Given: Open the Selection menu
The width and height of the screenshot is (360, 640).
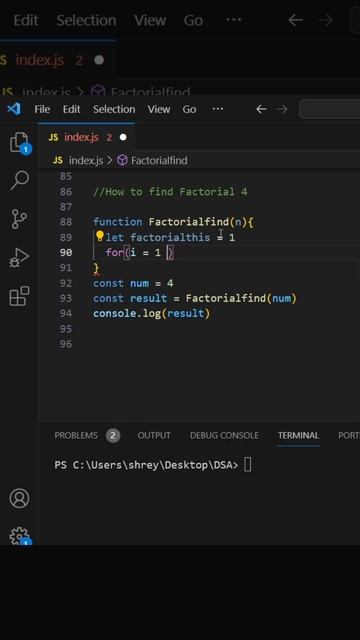Looking at the screenshot, I should pyautogui.click(x=114, y=109).
